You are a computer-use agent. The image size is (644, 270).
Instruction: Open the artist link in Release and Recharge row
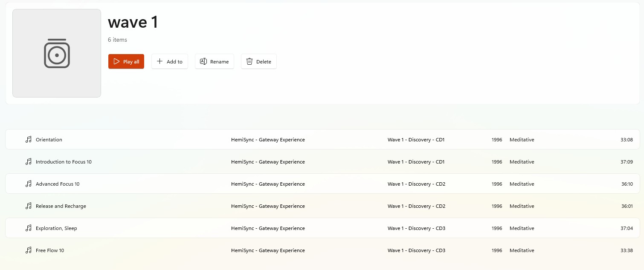pyautogui.click(x=268, y=206)
